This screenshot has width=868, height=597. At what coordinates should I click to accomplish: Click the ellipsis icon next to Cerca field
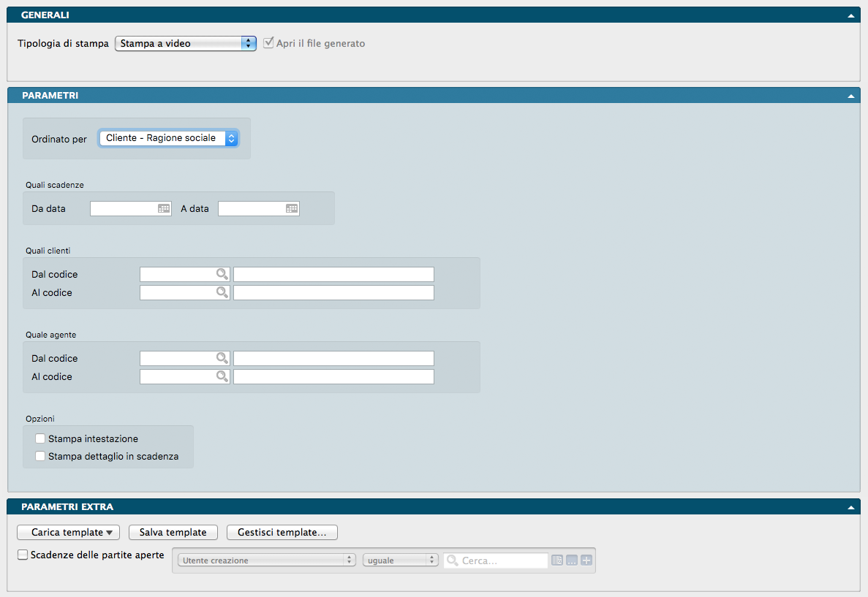click(572, 560)
